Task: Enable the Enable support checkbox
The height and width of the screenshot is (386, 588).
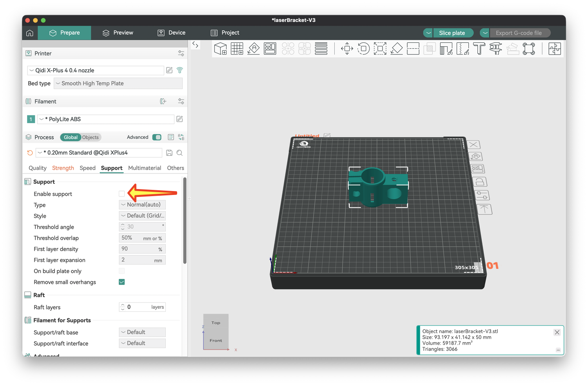Action: coord(122,194)
